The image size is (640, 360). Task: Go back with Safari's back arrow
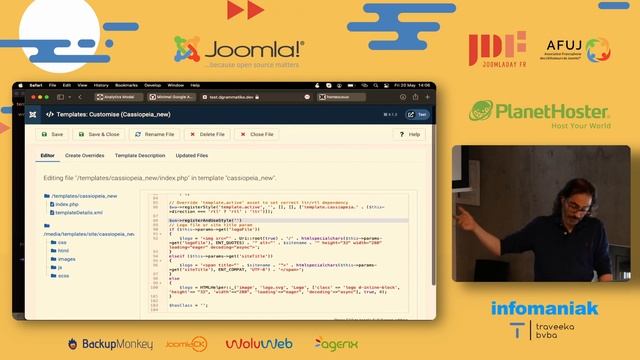pos(80,97)
